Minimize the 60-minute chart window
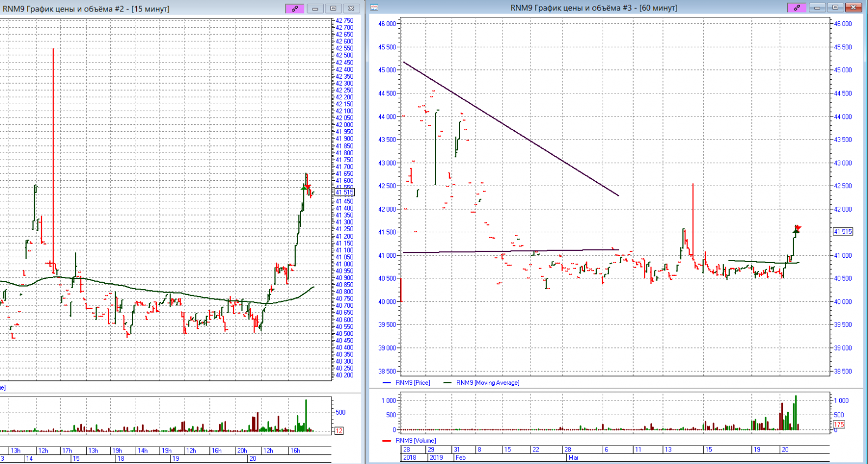This screenshot has height=464, width=868. [x=818, y=8]
